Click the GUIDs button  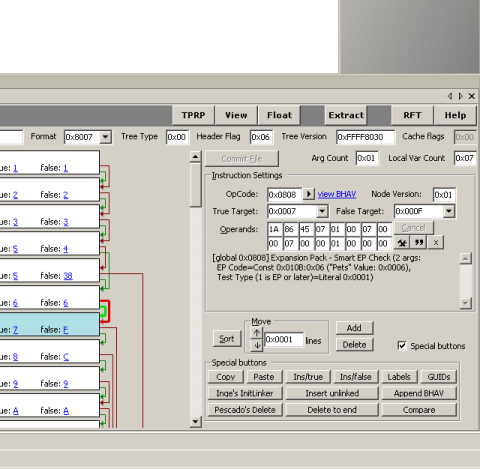[x=439, y=377]
